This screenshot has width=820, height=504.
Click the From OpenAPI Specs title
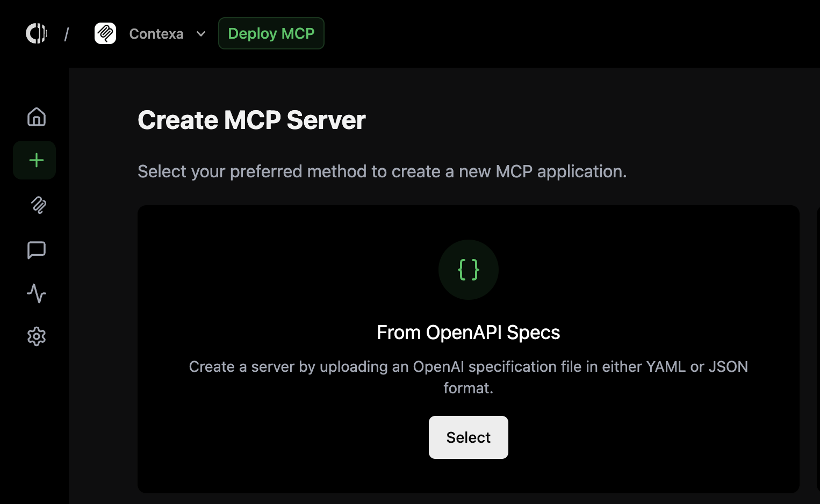pos(469,333)
